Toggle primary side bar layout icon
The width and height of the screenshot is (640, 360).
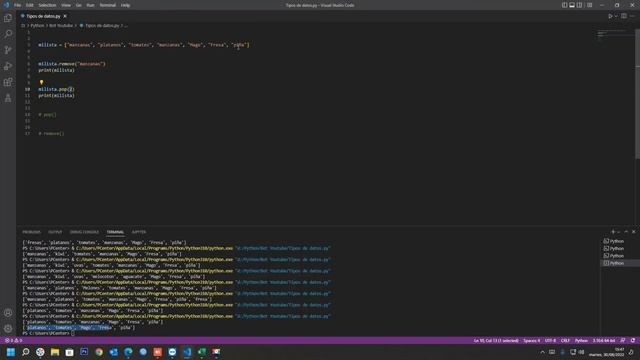click(x=564, y=5)
